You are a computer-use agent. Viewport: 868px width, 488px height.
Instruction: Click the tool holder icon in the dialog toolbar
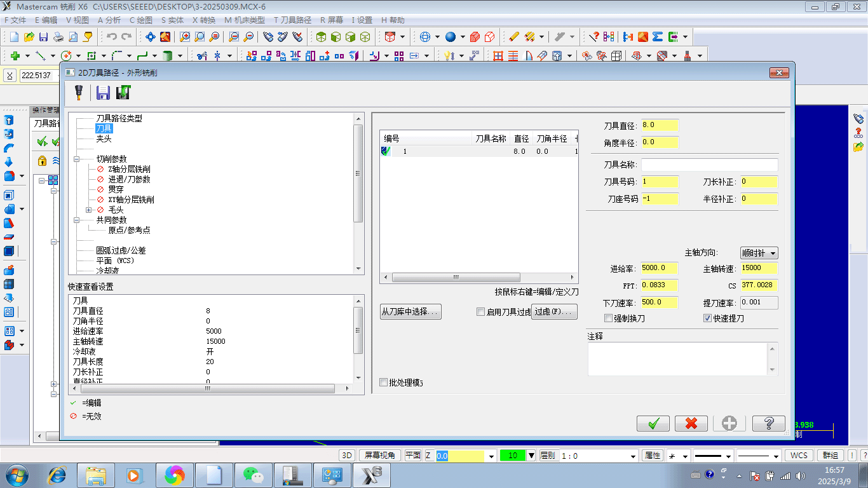coord(79,93)
